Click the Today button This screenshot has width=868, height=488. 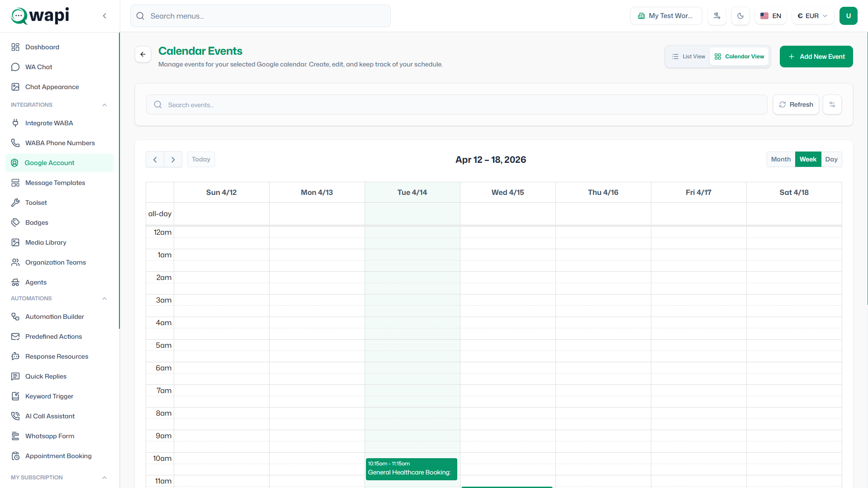201,159
